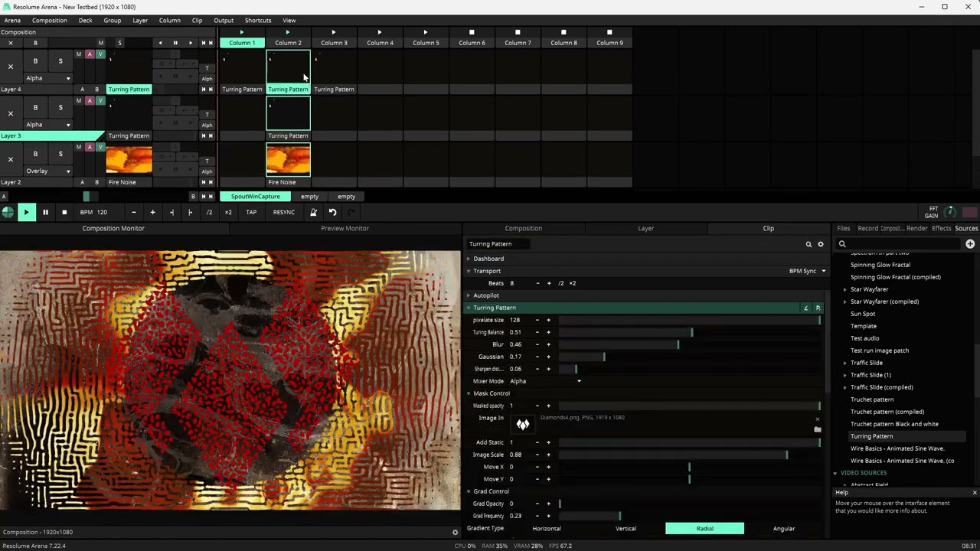Click the RESYNC button
980x551 pixels.
[x=284, y=212]
